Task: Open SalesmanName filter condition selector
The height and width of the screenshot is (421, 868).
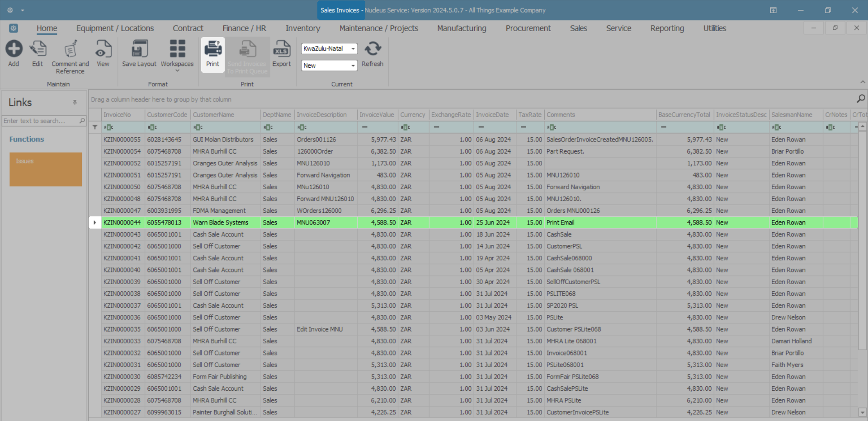Action: pos(777,127)
